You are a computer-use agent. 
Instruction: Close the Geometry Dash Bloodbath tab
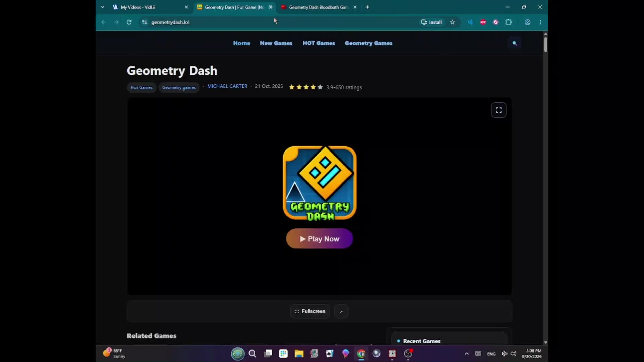[355, 7]
